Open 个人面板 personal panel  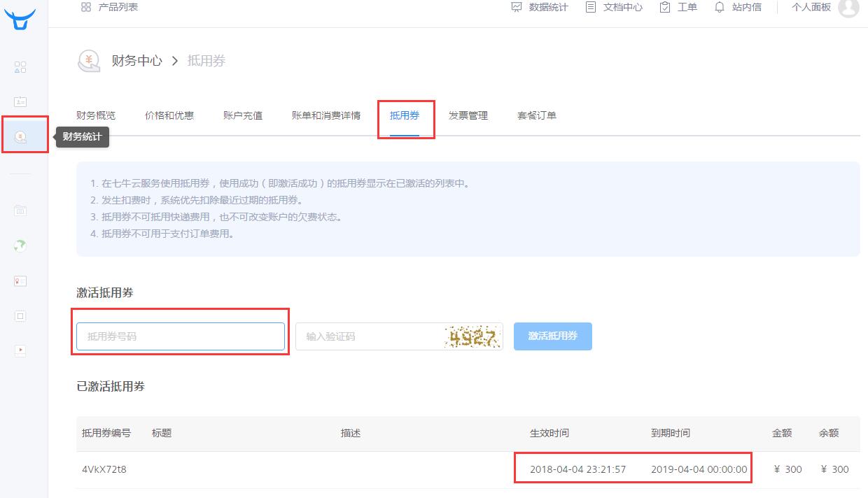[811, 7]
